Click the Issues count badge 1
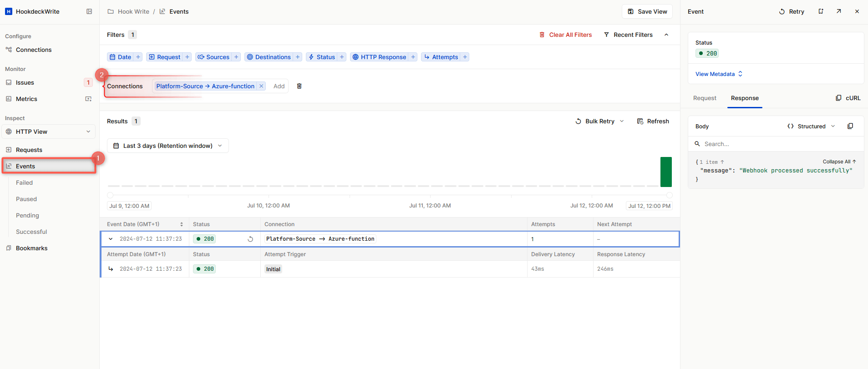Image resolution: width=868 pixels, height=369 pixels. click(x=88, y=82)
